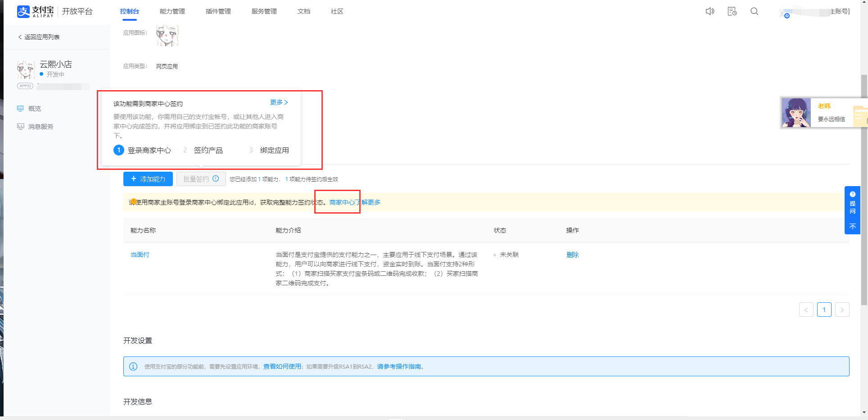Click the 概览 sidebar icon
The height and width of the screenshot is (420, 868).
pyautogui.click(x=20, y=109)
